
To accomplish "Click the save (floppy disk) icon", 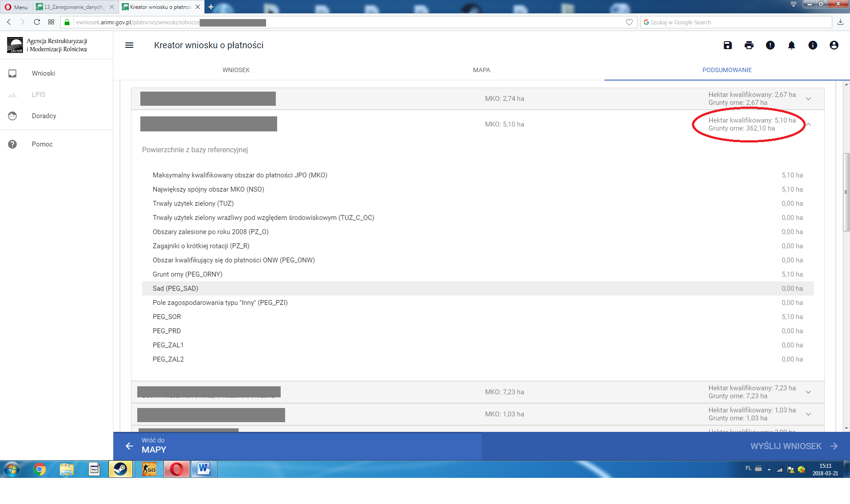I will pyautogui.click(x=727, y=45).
